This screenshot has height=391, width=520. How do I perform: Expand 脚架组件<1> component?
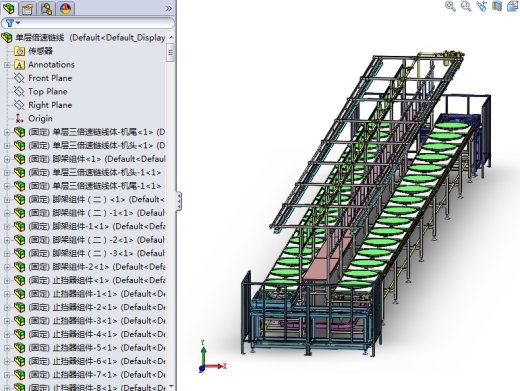point(7,159)
